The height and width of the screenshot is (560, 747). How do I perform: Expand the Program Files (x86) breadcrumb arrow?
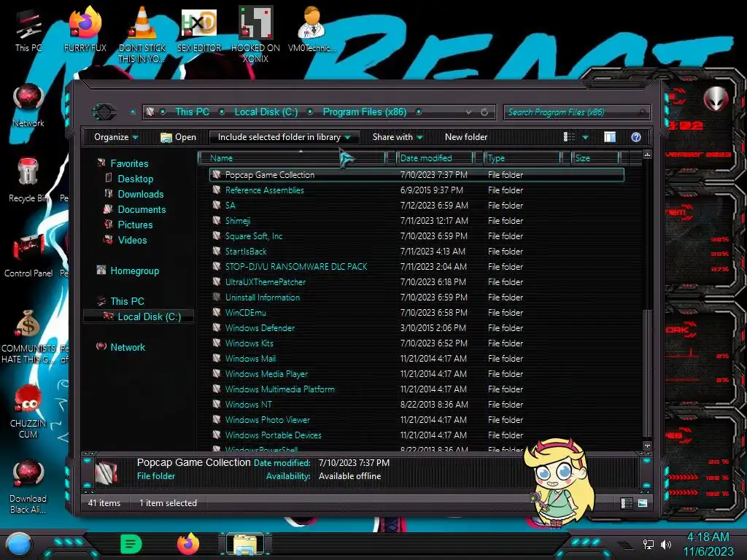tap(419, 112)
